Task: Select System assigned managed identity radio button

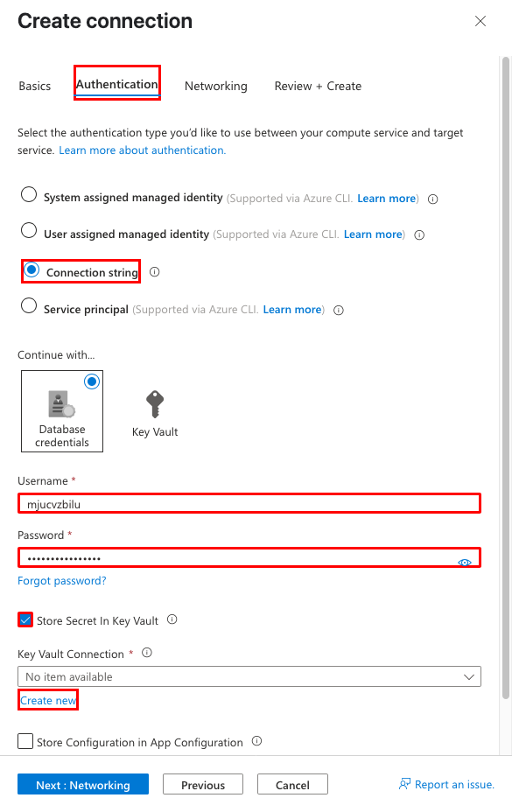Action: 29,195
